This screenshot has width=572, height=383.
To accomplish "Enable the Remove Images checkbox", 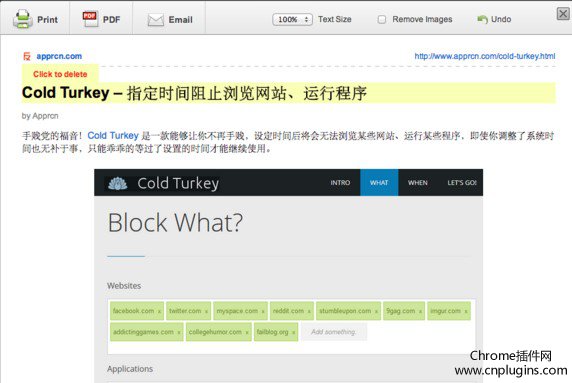I will point(382,19).
